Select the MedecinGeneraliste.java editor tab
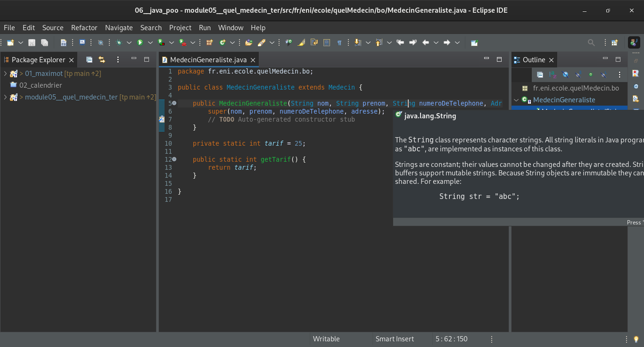 click(208, 60)
